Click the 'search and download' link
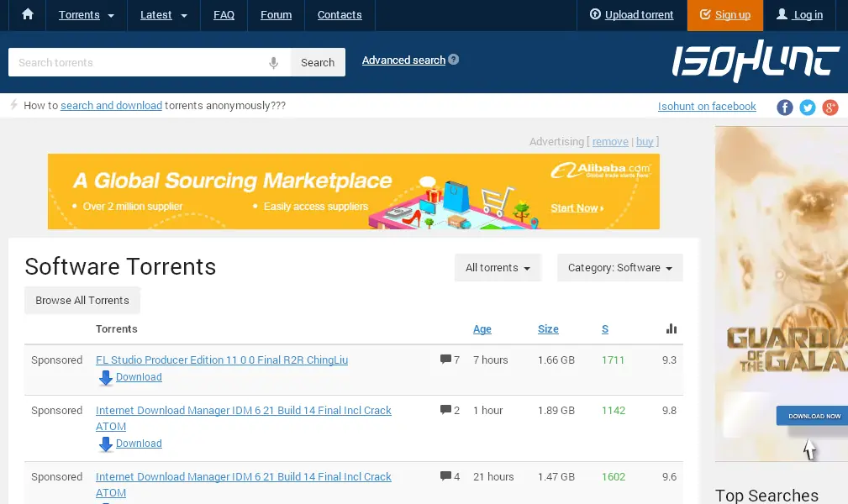 pos(112,106)
